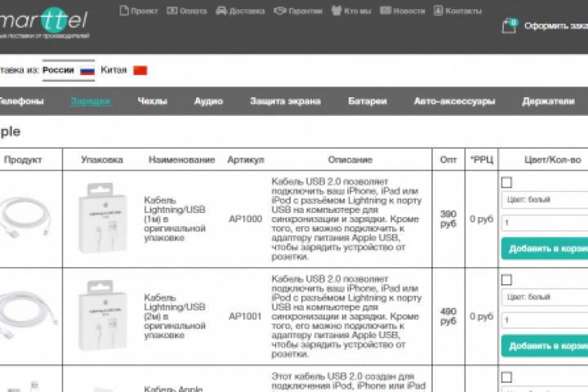
Task: Tick the checkbox in the third product row
Action: [506, 376]
